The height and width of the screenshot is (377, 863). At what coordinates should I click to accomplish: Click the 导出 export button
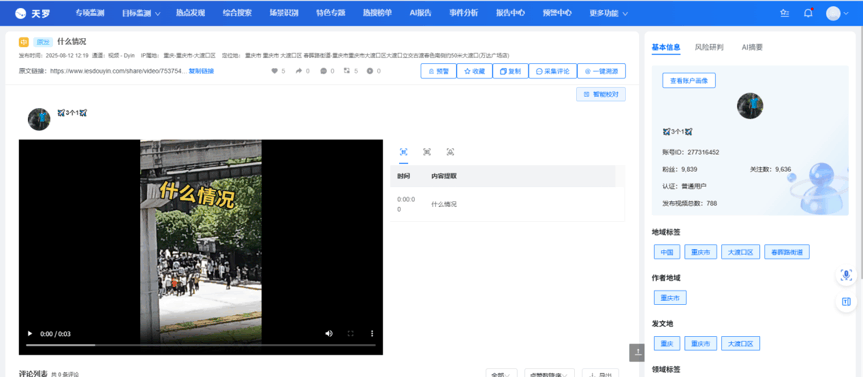coord(600,374)
